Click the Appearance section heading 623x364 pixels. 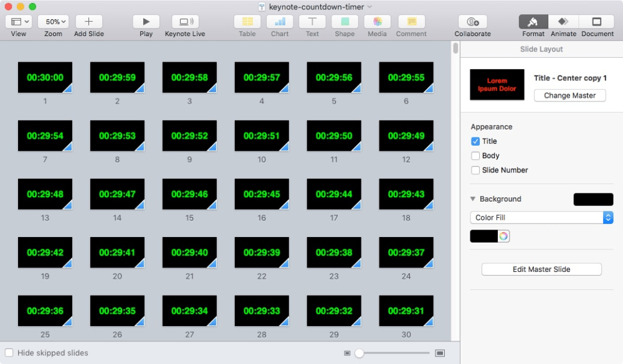click(492, 127)
